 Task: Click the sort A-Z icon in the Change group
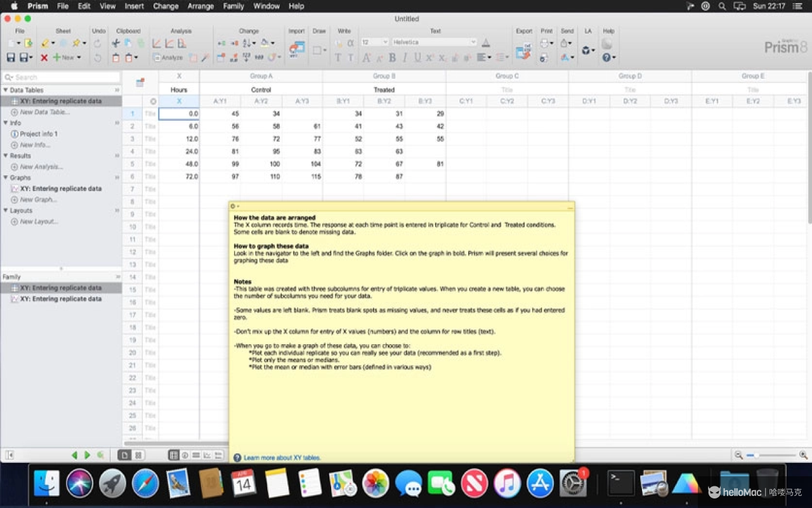[x=247, y=43]
